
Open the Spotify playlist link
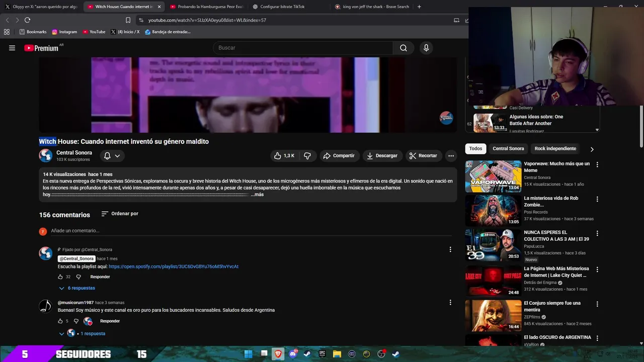point(174,266)
